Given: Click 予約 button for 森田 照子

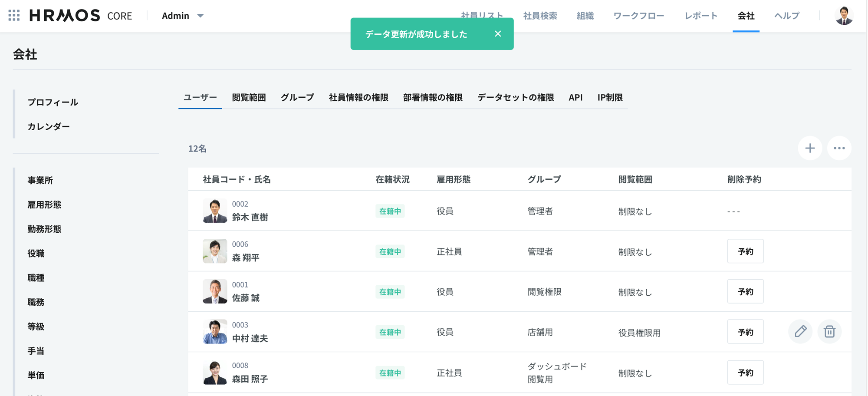Looking at the screenshot, I should tap(745, 373).
